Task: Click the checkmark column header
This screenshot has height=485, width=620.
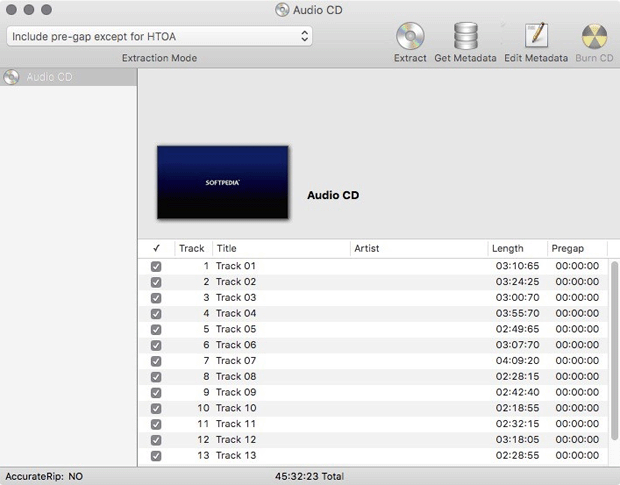Action: [x=157, y=249]
